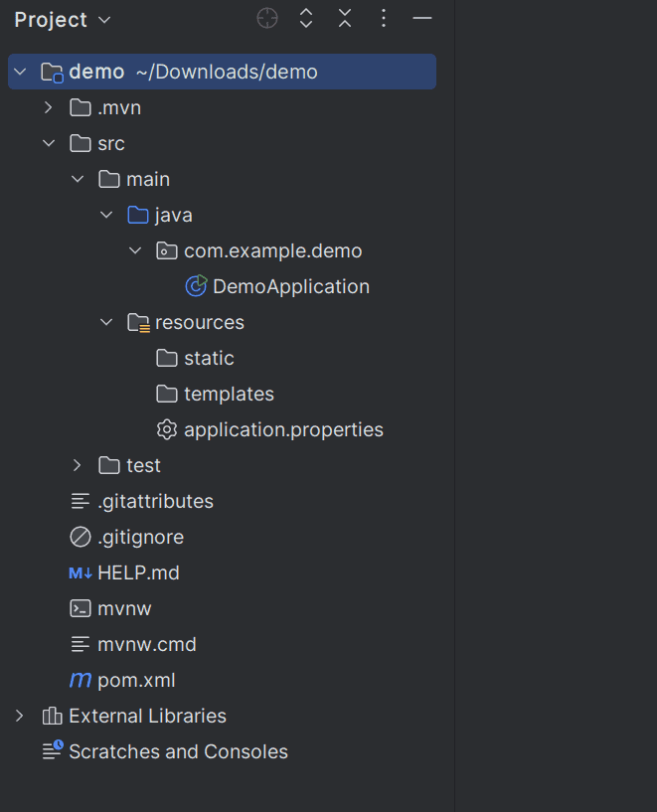Select Scratches and Consoles
The image size is (657, 812).
click(x=178, y=751)
